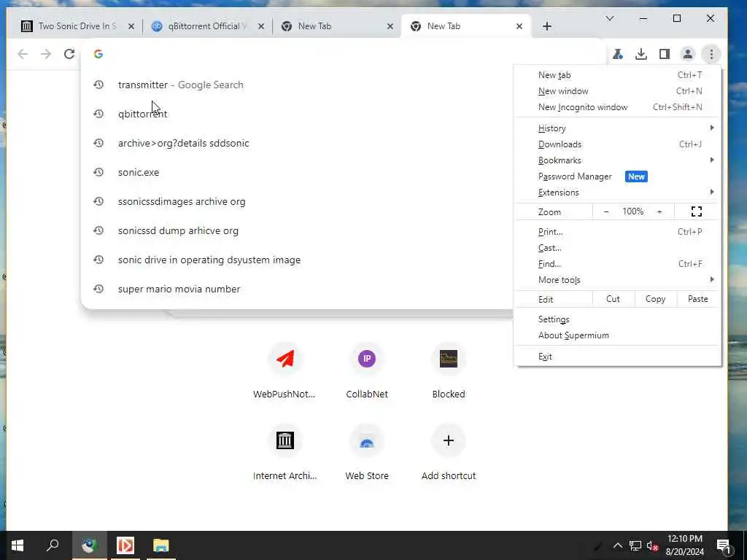Open the downloads toolbar icon
747x560 pixels.
[641, 54]
